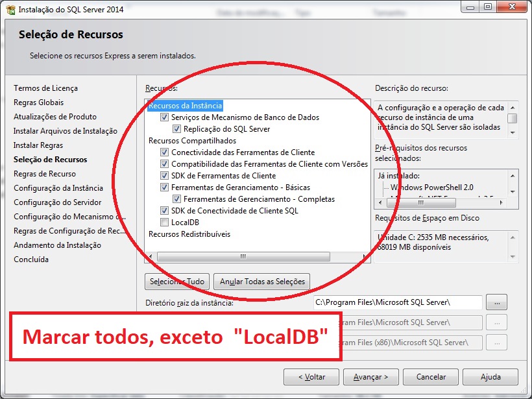The image size is (532, 399).
Task: Toggle Serviços de Mecanismo de Banco de Dados checkbox
Action: (x=164, y=117)
